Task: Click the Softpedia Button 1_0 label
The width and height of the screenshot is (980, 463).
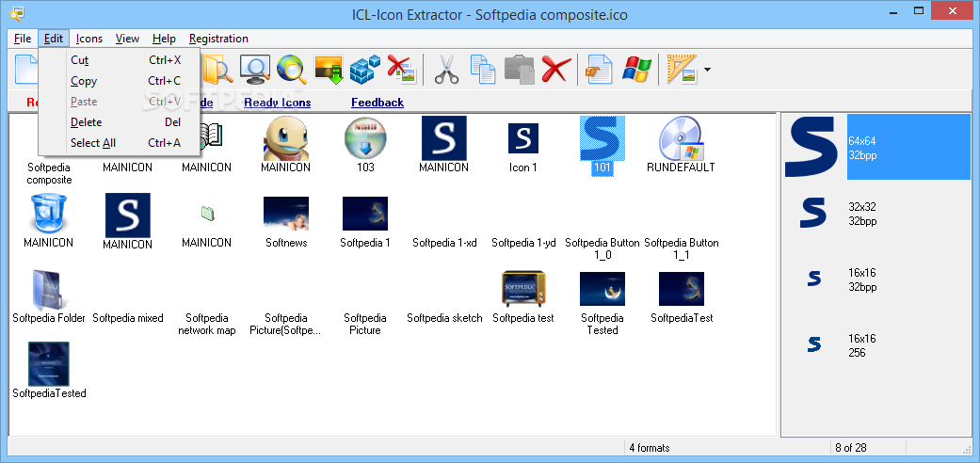Action: click(x=602, y=248)
